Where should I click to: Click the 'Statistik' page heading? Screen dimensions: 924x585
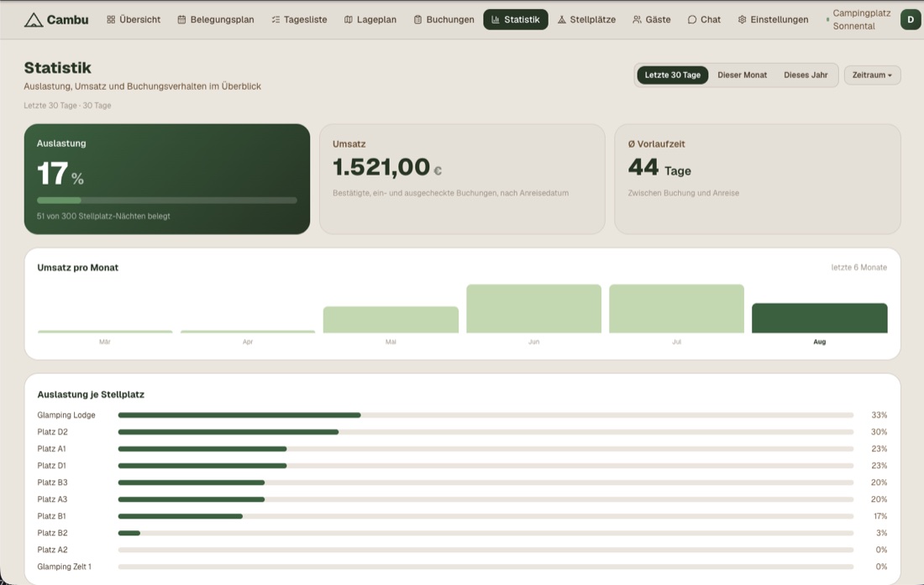click(58, 68)
